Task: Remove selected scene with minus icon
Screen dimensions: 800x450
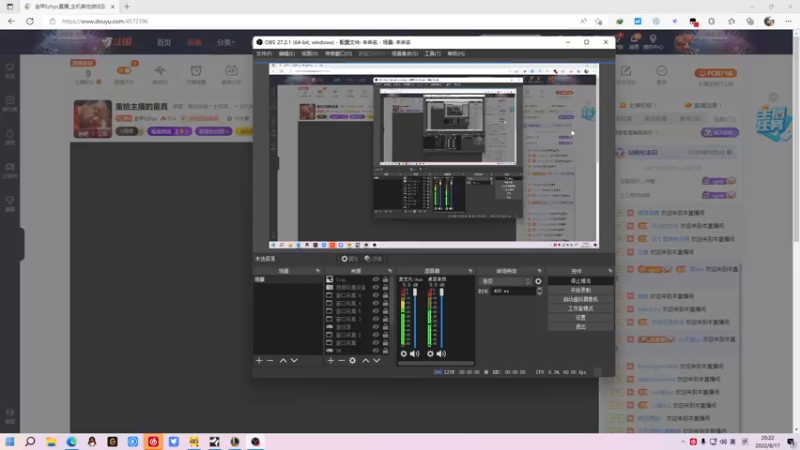Action: pos(270,361)
